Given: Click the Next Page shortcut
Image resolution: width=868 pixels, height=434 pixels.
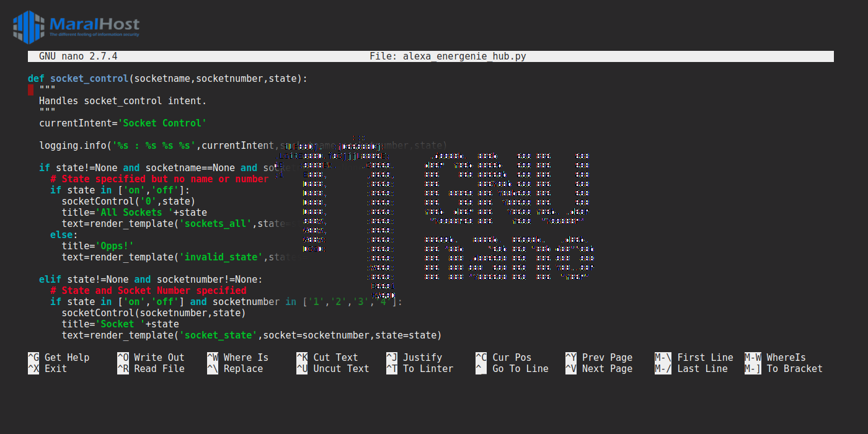Looking at the screenshot, I should [x=599, y=369].
